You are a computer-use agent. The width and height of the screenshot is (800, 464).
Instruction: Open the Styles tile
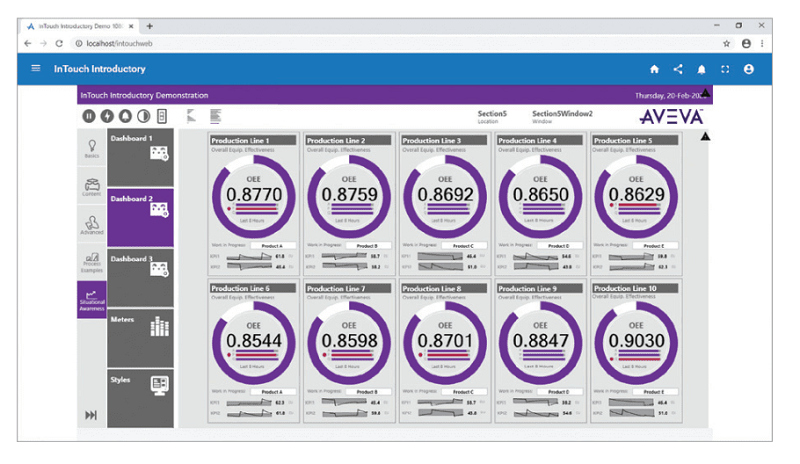point(140,383)
